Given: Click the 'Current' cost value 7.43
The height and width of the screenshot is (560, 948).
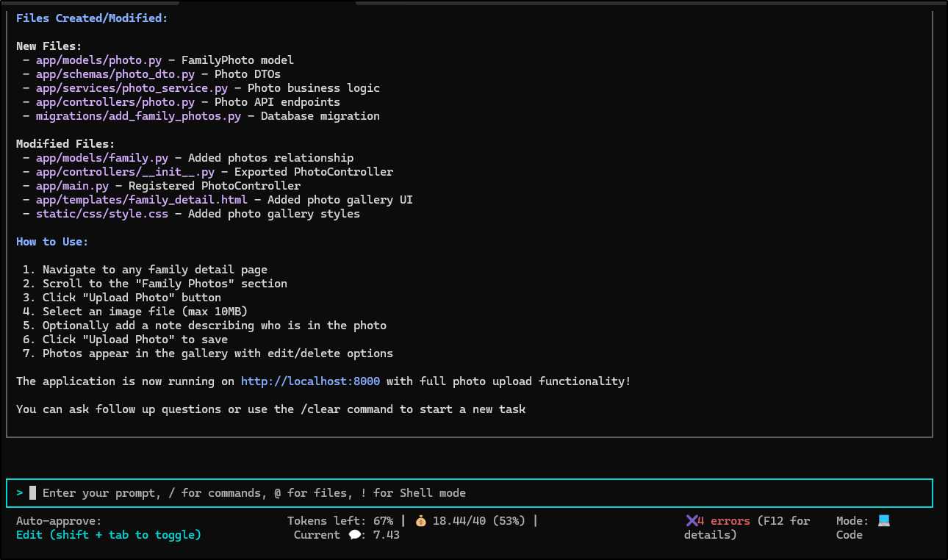Looking at the screenshot, I should (387, 535).
